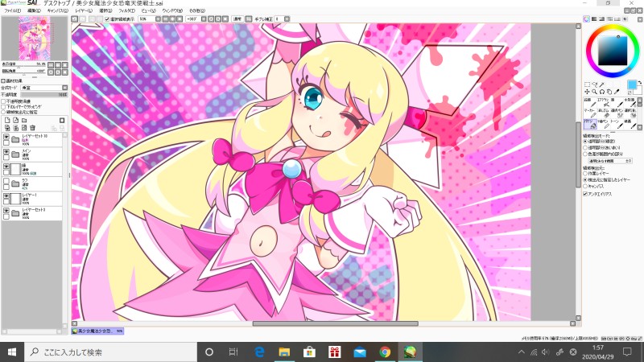The height and width of the screenshot is (362, 644).
Task: Select the rectangular selection tool
Action: (588, 85)
